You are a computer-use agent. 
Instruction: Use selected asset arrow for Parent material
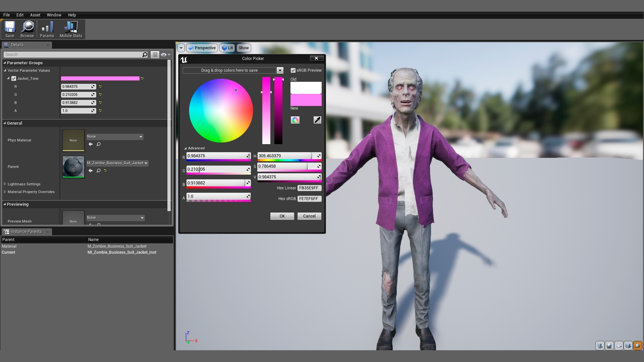point(91,171)
